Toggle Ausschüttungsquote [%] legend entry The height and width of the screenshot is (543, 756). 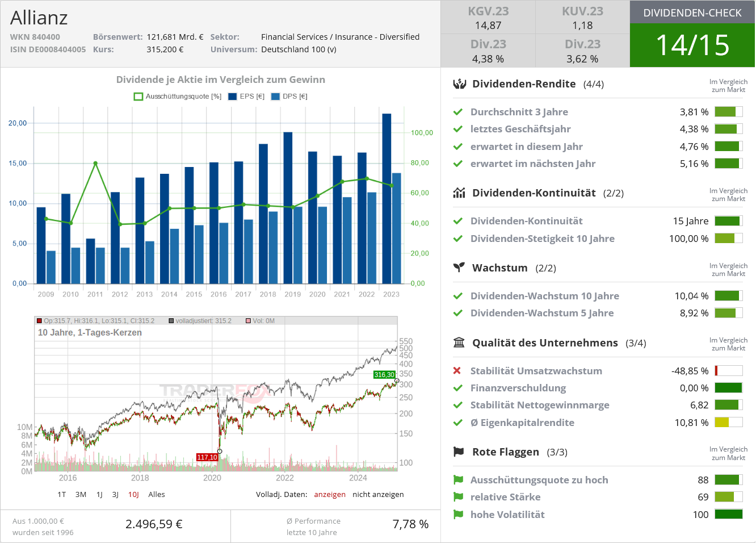point(178,97)
